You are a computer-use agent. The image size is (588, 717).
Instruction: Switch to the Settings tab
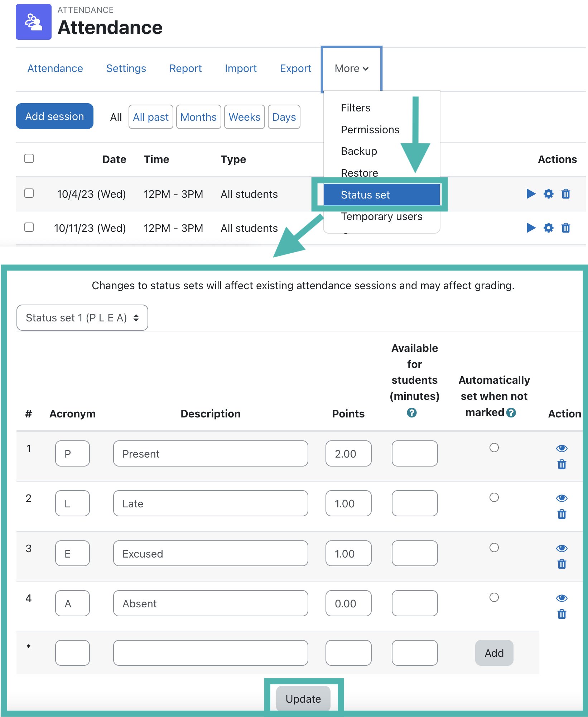tap(126, 68)
